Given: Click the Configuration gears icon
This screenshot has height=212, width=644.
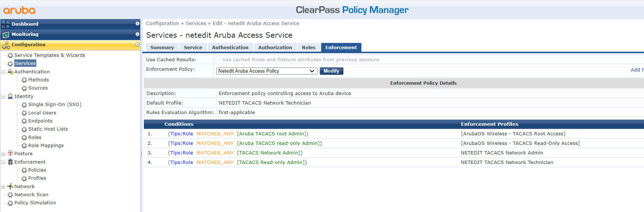Looking at the screenshot, I should [x=6, y=45].
